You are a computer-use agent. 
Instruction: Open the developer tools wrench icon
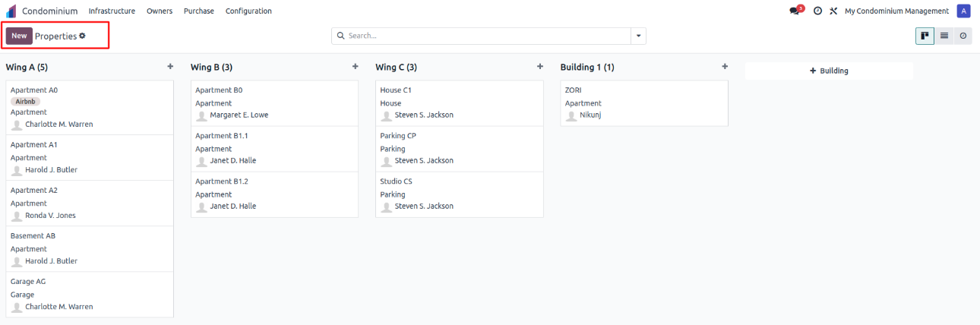(833, 11)
